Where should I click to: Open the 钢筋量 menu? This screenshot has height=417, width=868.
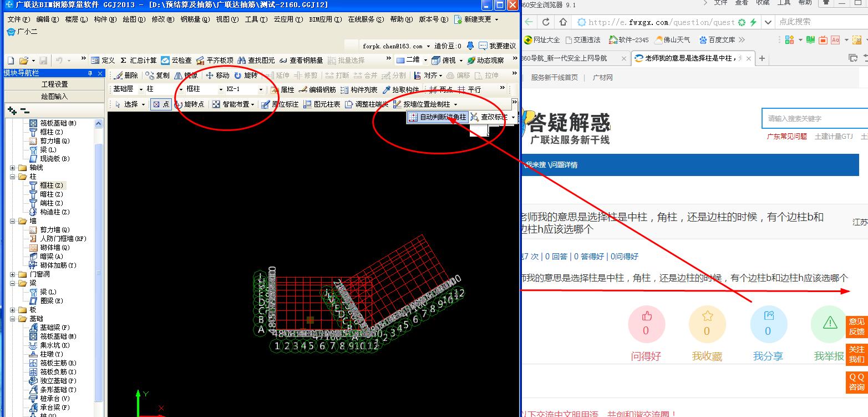click(x=195, y=19)
